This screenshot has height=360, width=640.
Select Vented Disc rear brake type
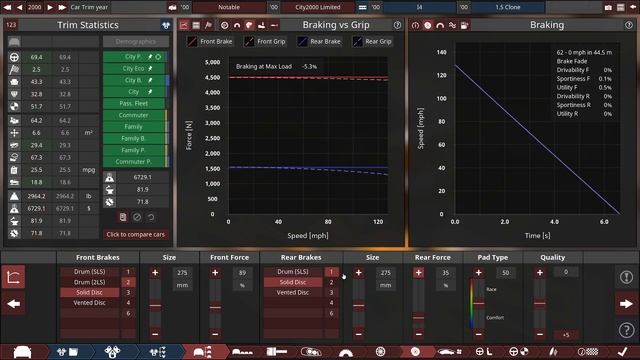[293, 292]
